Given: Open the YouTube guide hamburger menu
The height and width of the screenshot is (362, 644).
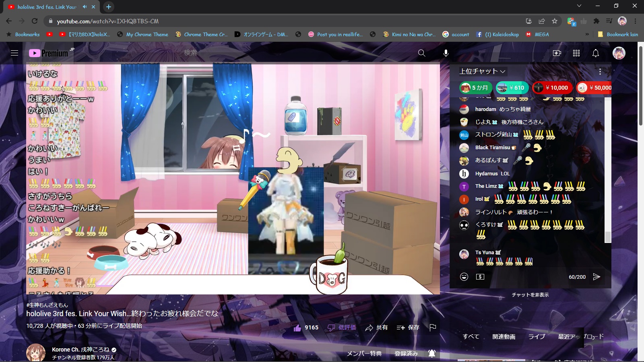Looking at the screenshot, I should (14, 53).
